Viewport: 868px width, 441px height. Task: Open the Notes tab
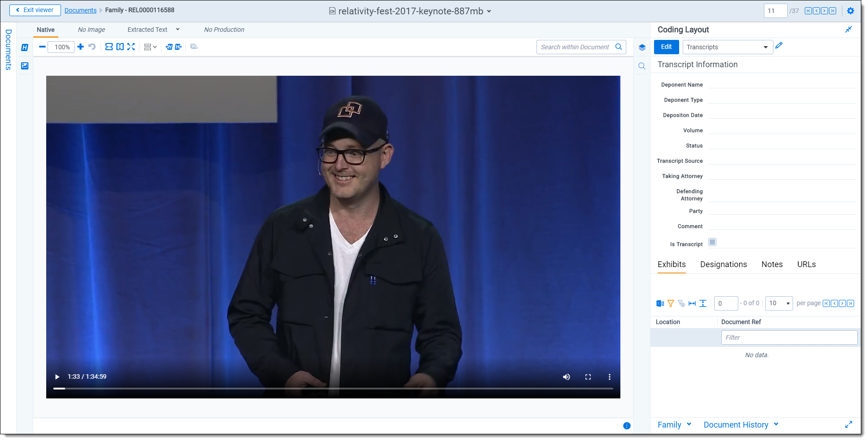pyautogui.click(x=772, y=264)
